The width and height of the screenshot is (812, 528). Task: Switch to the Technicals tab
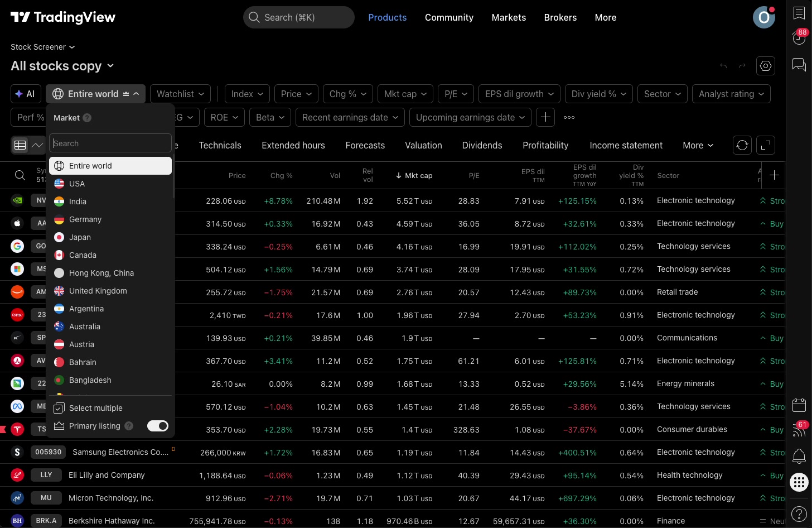click(220, 145)
